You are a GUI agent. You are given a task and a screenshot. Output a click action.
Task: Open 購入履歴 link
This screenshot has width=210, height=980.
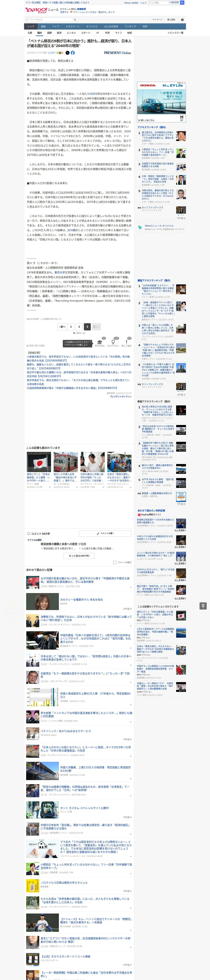pyautogui.click(x=171, y=19)
